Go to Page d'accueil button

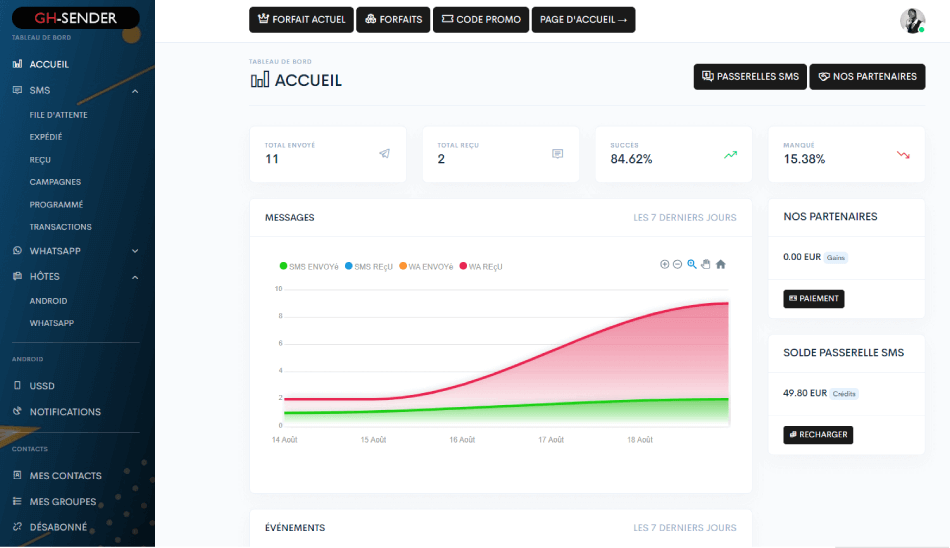[583, 19]
